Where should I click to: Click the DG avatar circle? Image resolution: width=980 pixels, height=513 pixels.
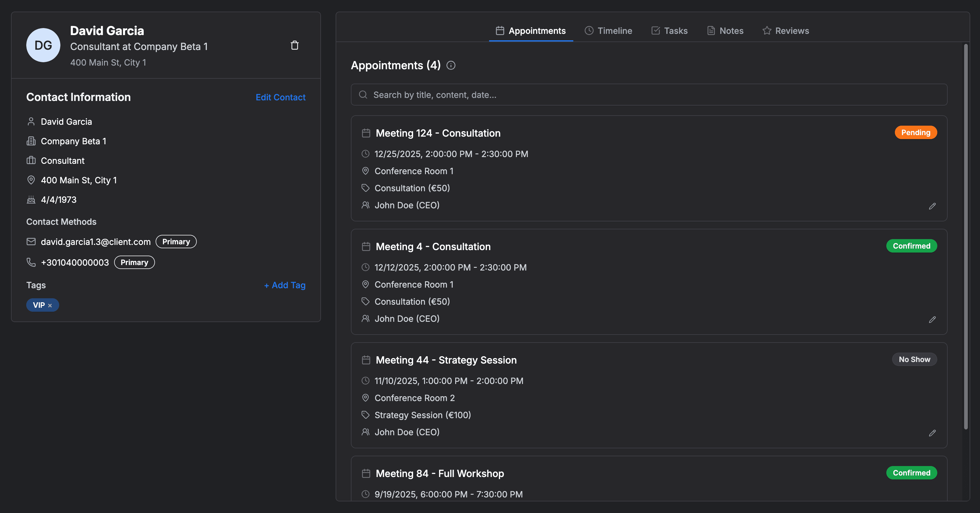click(x=43, y=45)
